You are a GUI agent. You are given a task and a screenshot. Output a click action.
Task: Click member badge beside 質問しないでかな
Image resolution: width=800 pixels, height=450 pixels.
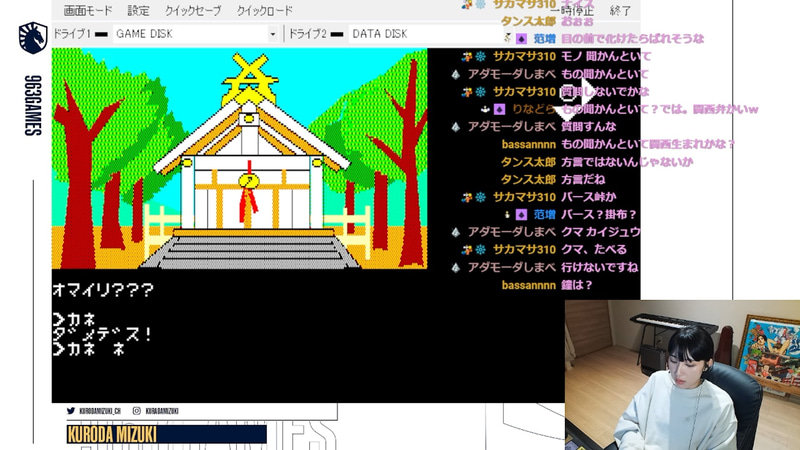point(466,92)
